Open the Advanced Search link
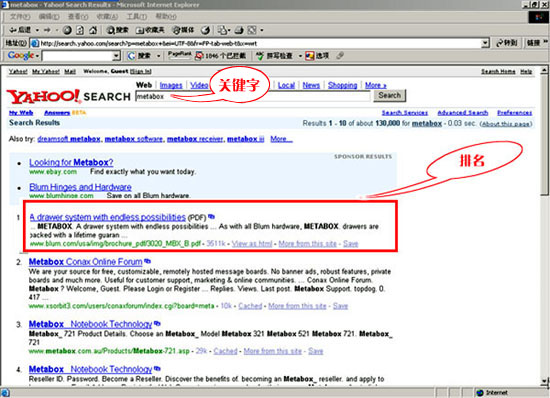The width and height of the screenshot is (550, 398). click(x=463, y=113)
